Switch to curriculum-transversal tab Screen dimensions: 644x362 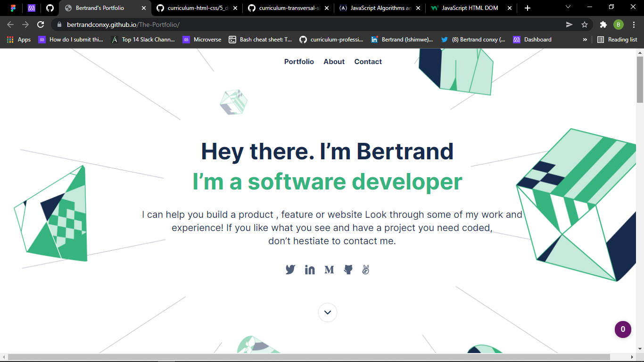[289, 8]
